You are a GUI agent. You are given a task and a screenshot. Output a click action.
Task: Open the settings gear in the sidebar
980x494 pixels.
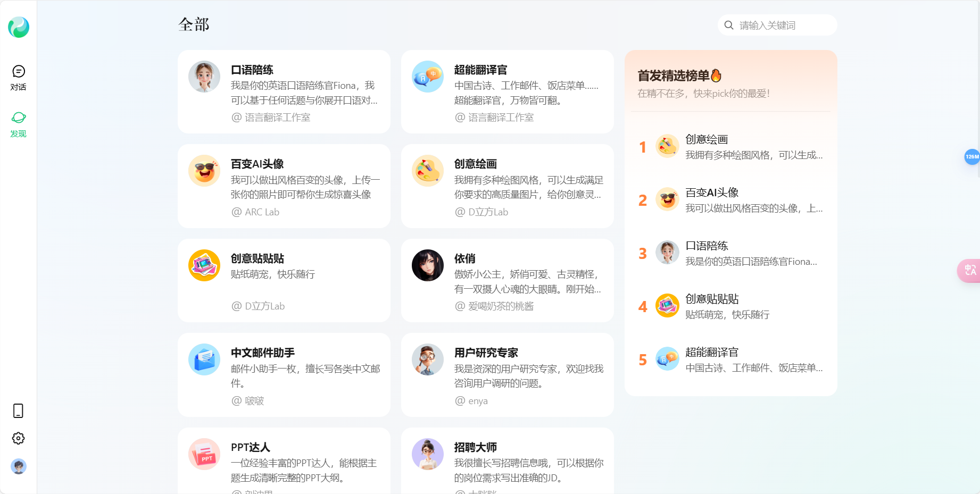(x=19, y=438)
